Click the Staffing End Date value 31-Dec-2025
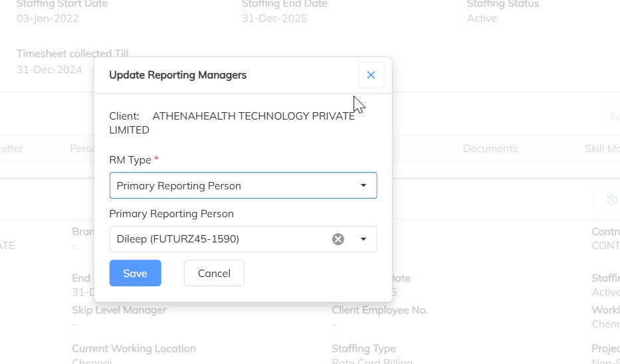This screenshot has width=620, height=364. click(x=274, y=19)
